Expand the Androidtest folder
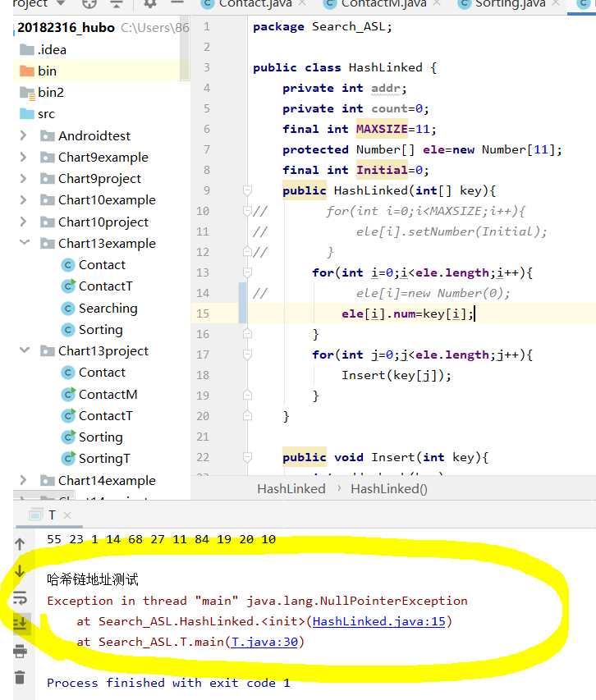Screen dimensions: 596x700 coord(23,135)
